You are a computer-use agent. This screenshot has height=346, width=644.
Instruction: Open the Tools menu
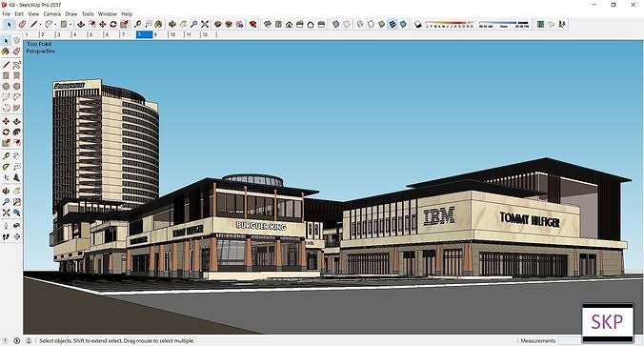coord(88,13)
